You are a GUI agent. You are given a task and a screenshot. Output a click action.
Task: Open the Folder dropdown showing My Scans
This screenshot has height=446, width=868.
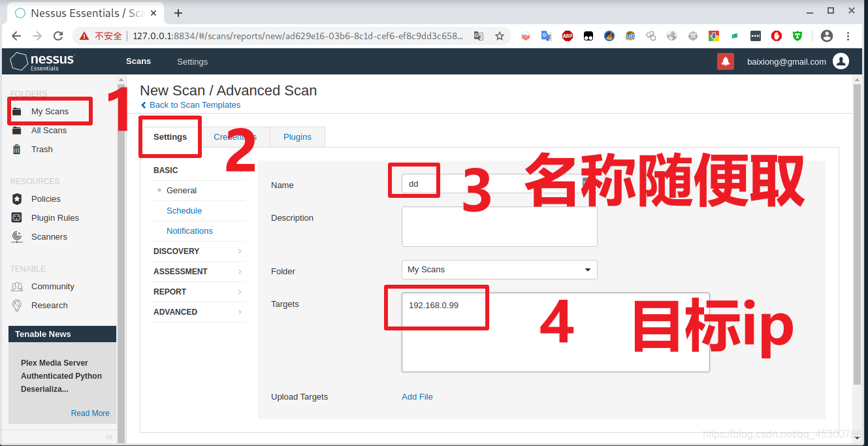tap(499, 269)
